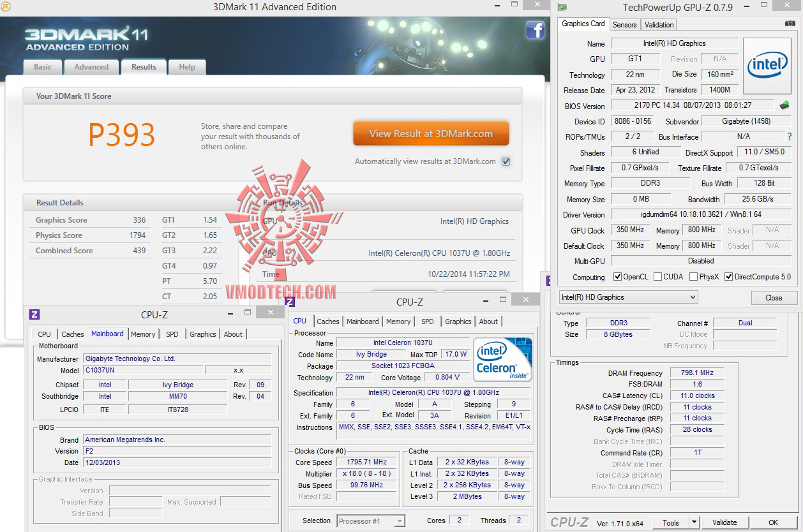Click the Core Speed value 1795.71 MHz
Viewport: 803px width, 532px height.
pyautogui.click(x=368, y=462)
